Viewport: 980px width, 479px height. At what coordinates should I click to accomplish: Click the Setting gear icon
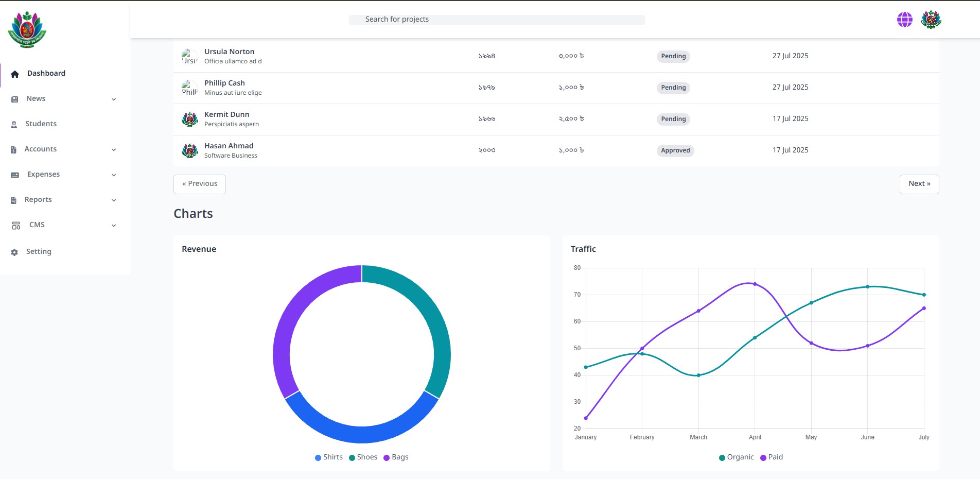pos(14,252)
